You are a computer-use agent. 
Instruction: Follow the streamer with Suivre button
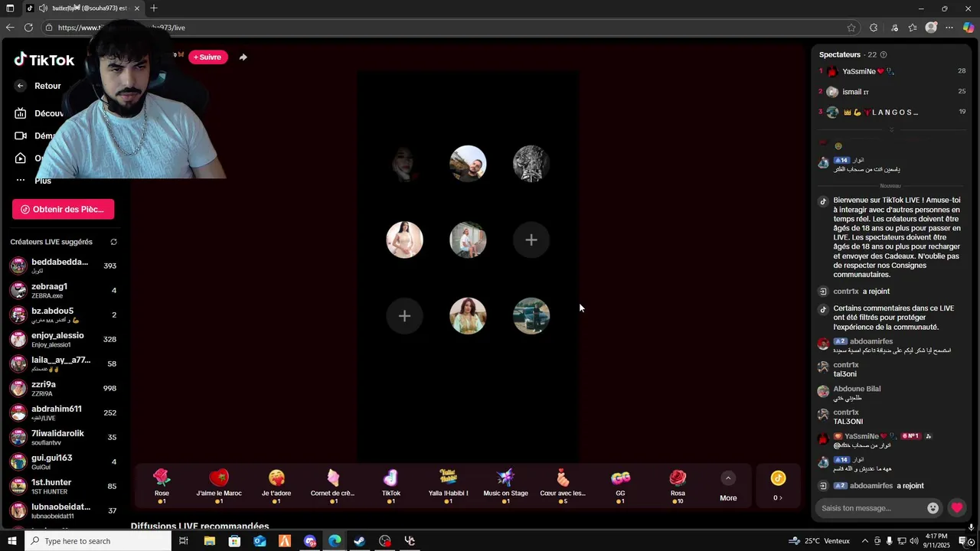pos(207,57)
